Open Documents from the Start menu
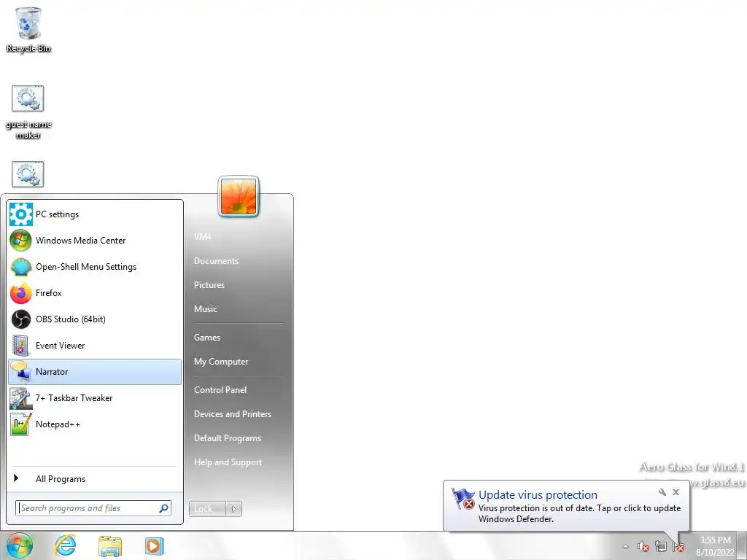 216,261
